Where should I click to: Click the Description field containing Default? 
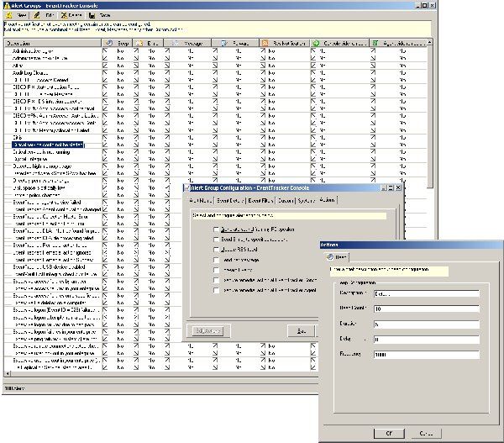point(427,293)
